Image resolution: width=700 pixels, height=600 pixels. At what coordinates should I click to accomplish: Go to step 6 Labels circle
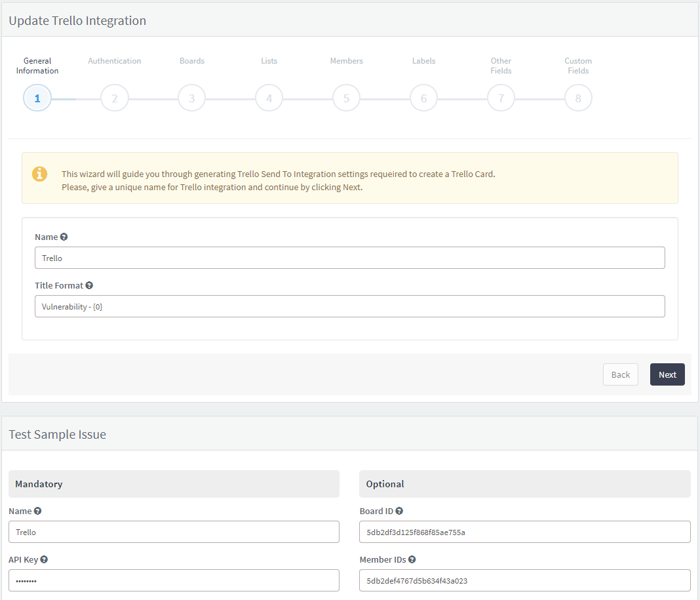pos(423,98)
